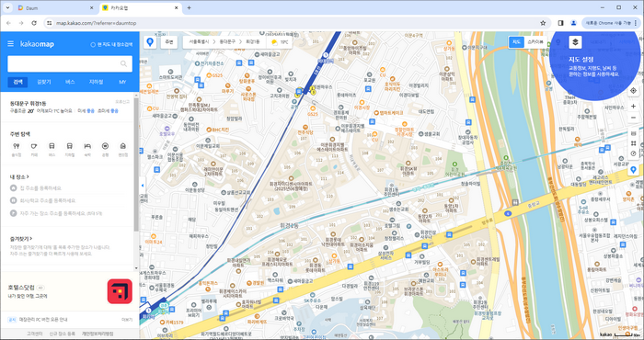644x340 pixels.
Task: Select the 지하철 tab in the header
Action: pyautogui.click(x=96, y=82)
